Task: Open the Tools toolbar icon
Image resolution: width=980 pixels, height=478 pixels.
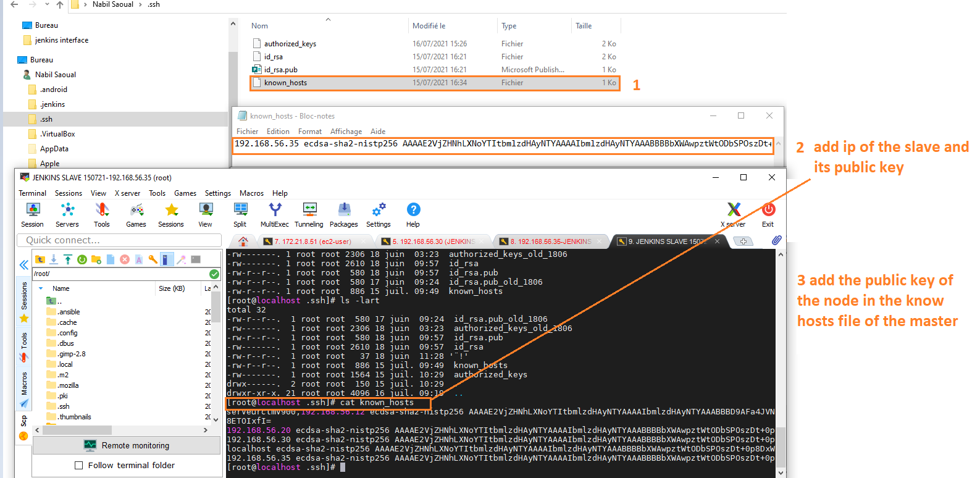Action: coord(102,215)
